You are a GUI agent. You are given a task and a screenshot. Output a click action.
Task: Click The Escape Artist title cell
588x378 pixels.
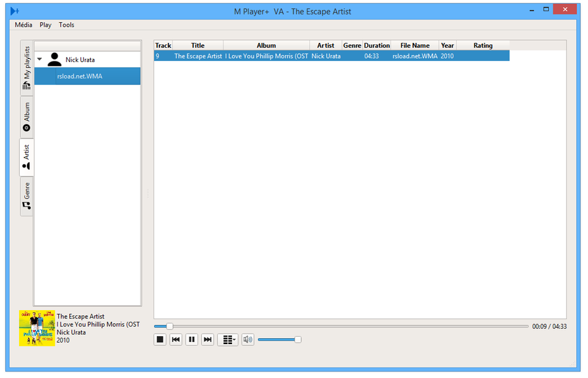tap(198, 56)
